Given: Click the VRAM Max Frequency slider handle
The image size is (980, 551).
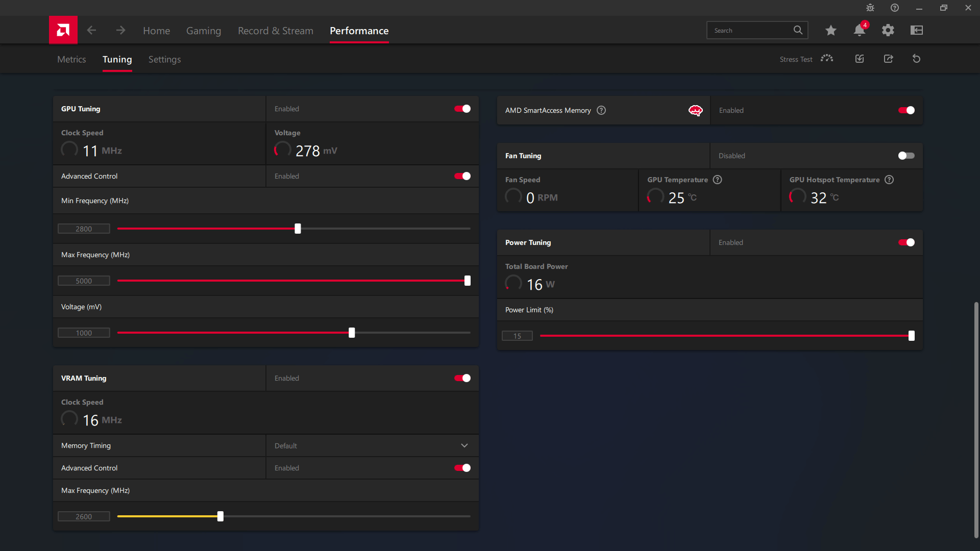Looking at the screenshot, I should click(220, 516).
